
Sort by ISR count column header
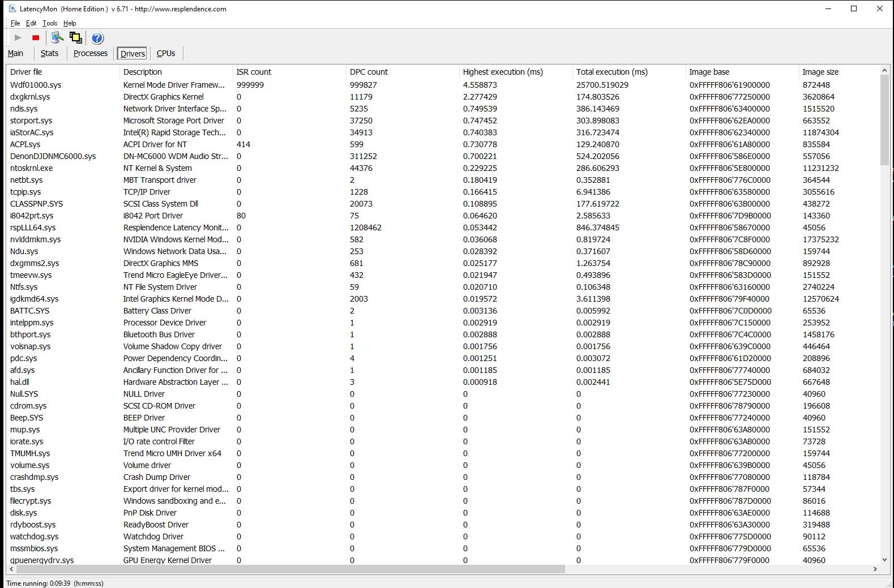coord(289,72)
